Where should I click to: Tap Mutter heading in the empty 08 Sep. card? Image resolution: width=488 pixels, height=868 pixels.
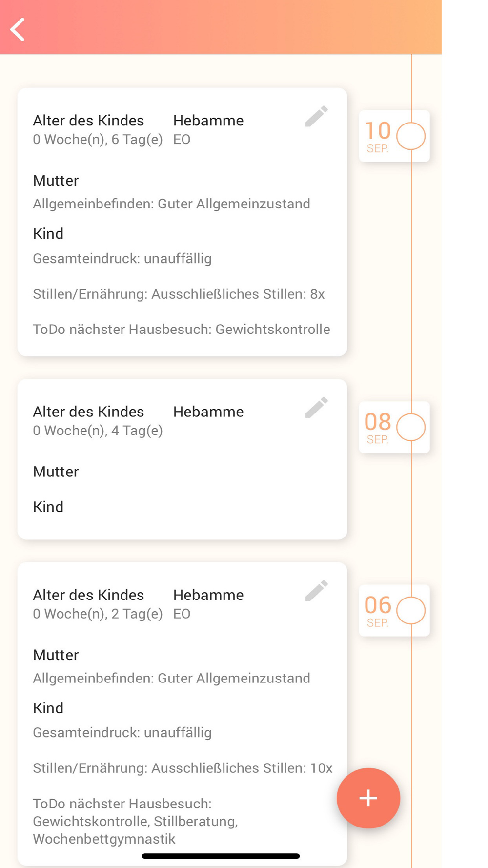click(56, 472)
